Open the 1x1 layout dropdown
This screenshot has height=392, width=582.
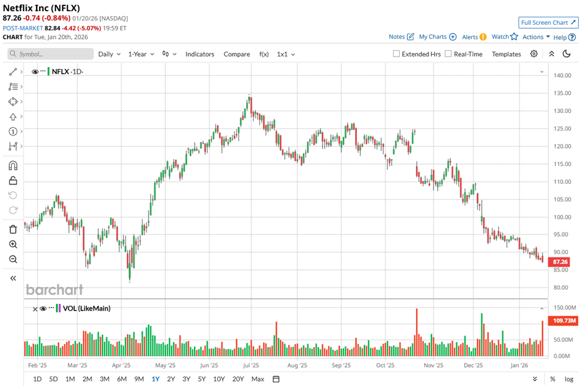tap(286, 54)
